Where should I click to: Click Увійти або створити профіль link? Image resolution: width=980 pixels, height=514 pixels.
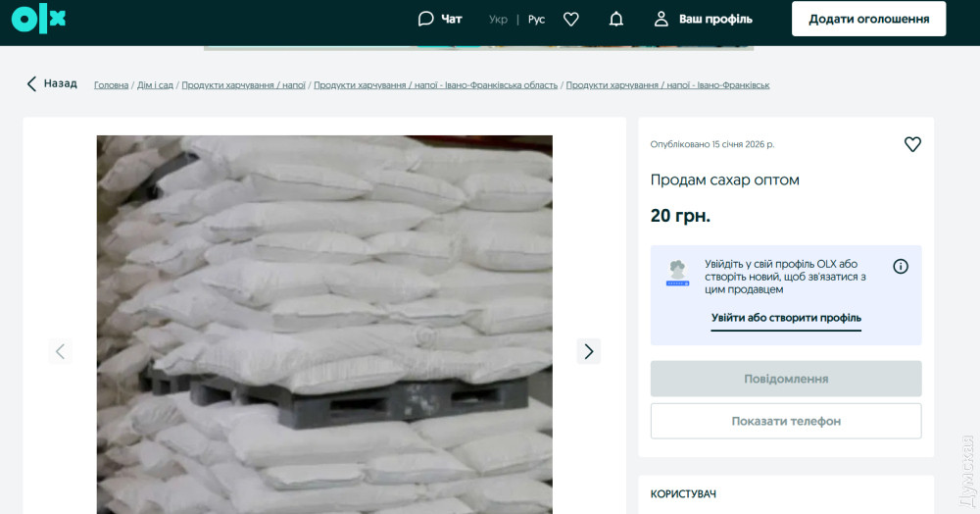(786, 318)
